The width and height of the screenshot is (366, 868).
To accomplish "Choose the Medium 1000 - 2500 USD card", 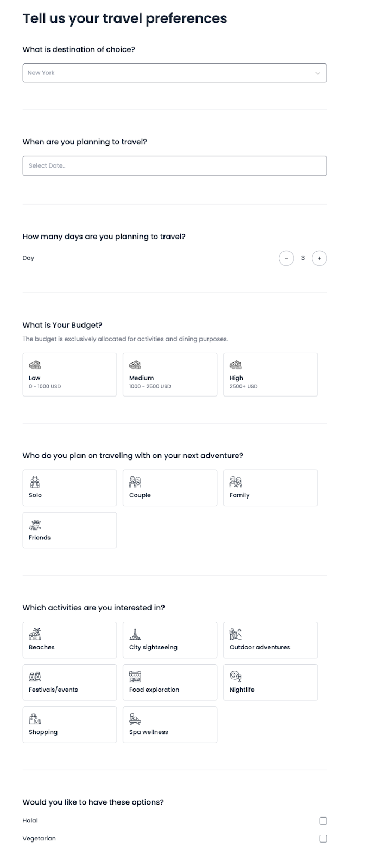I will (170, 374).
